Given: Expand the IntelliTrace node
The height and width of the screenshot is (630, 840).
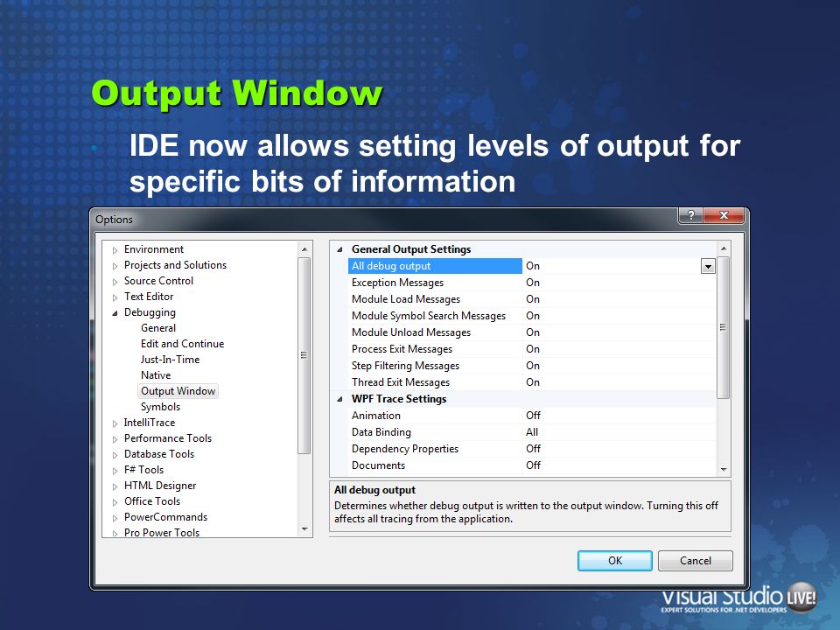Looking at the screenshot, I should click(x=115, y=423).
